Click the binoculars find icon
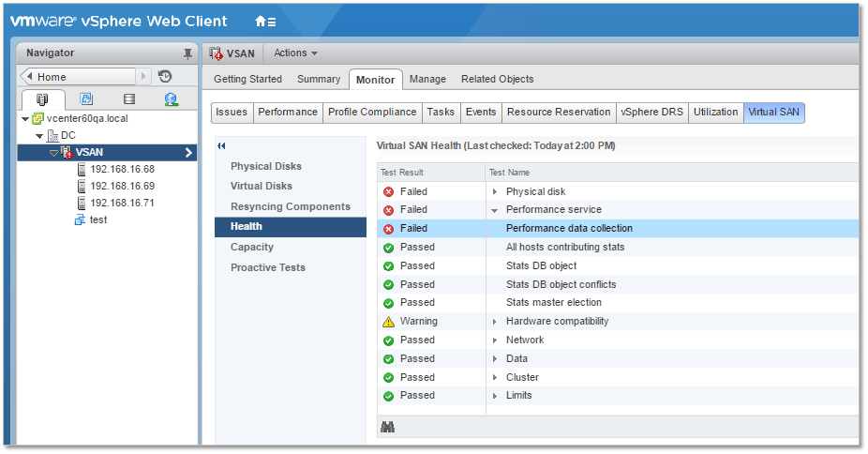Screen dimensions: 868x454 (x=387, y=427)
